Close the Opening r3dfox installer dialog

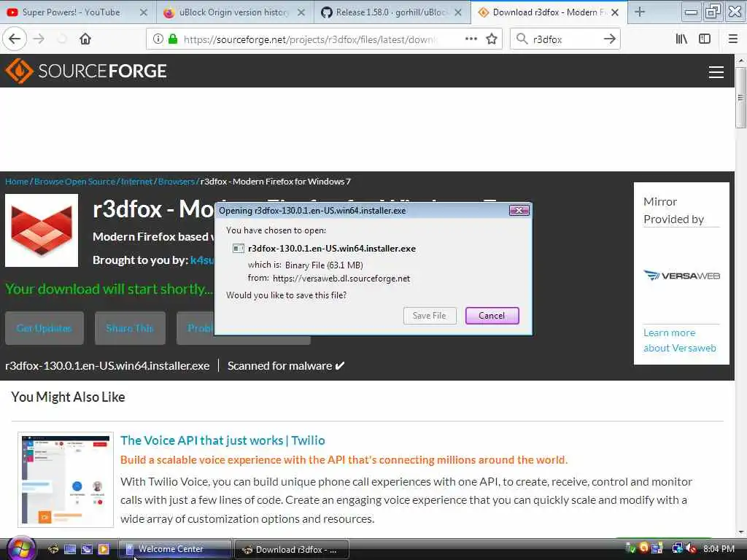[519, 210]
